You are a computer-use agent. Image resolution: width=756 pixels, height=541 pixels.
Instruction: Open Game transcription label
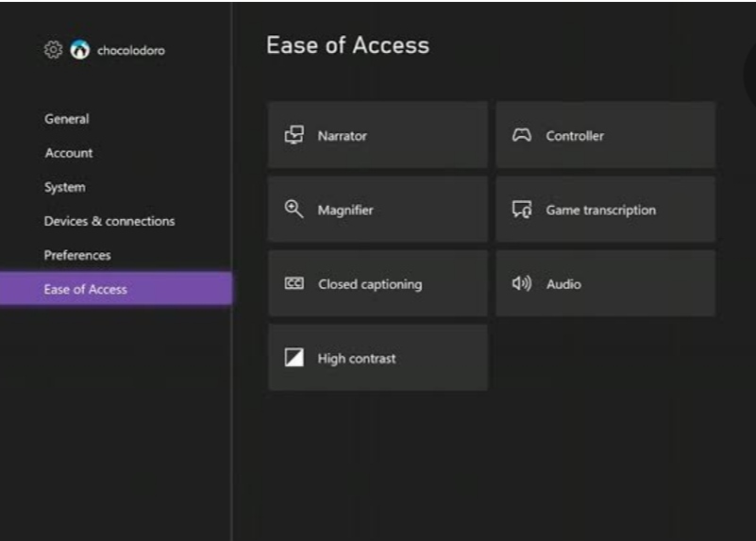601,211
